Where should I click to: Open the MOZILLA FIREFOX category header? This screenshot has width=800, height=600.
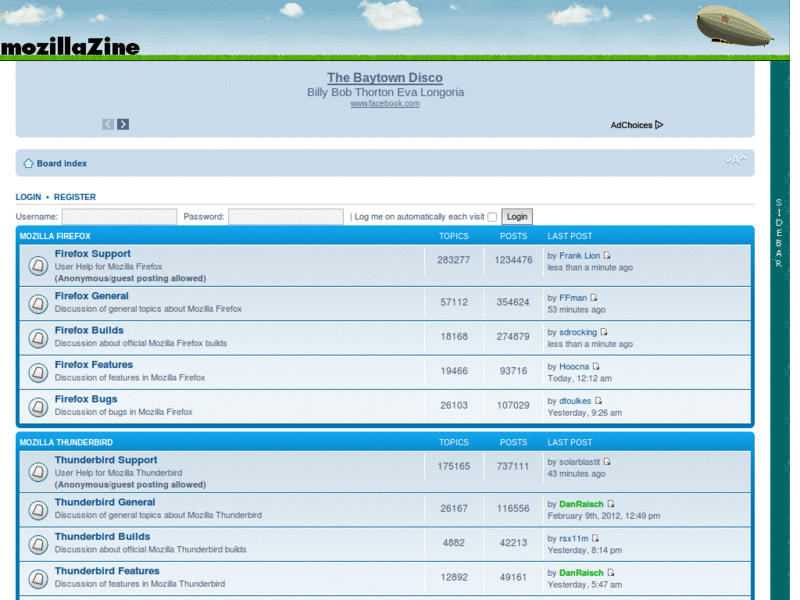pyautogui.click(x=55, y=236)
